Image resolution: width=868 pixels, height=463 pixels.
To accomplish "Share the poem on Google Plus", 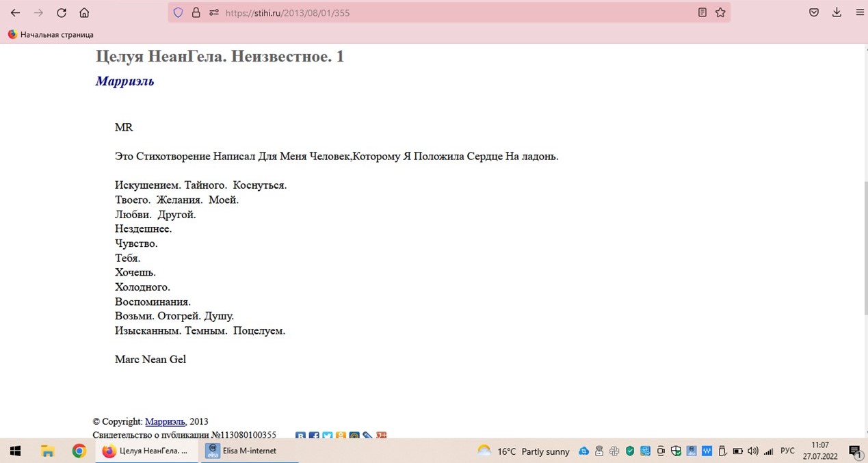I will [x=381, y=435].
